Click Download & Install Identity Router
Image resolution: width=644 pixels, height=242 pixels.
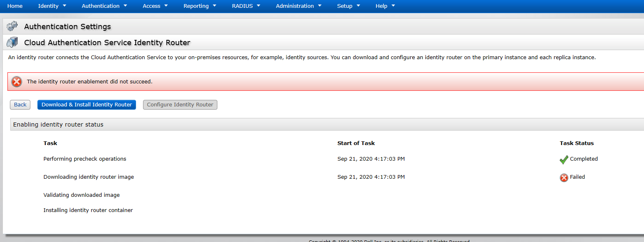coord(87,105)
